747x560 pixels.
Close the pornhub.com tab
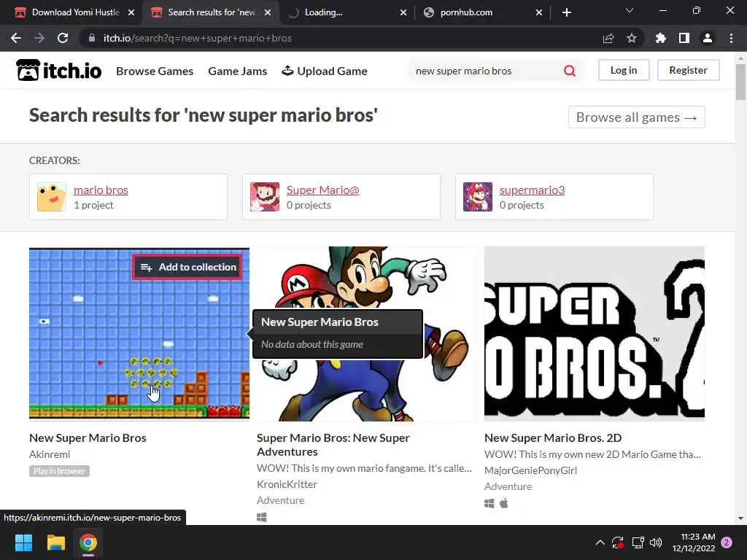(x=539, y=12)
